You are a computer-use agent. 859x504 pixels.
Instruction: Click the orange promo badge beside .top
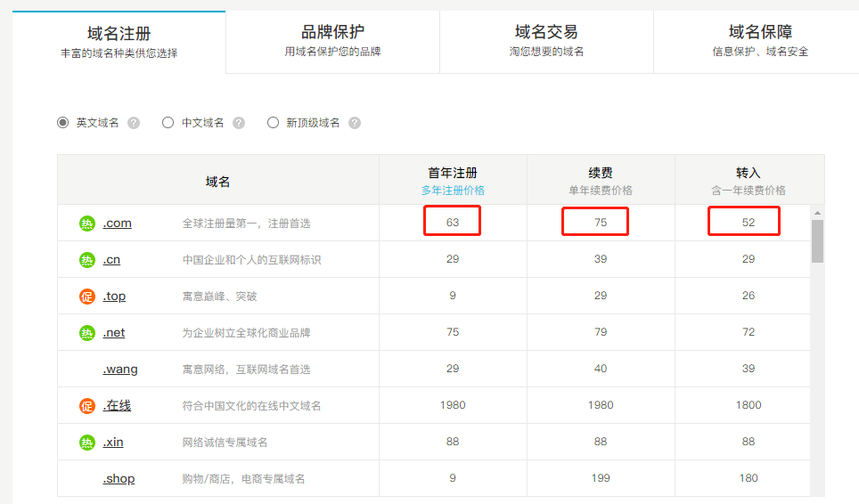click(86, 297)
